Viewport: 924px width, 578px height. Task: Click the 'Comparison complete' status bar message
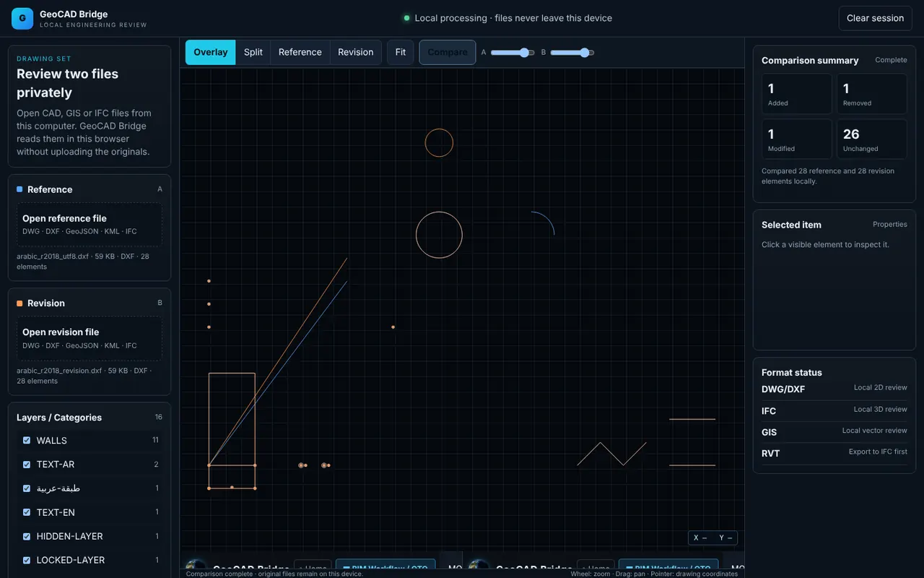coord(274,574)
